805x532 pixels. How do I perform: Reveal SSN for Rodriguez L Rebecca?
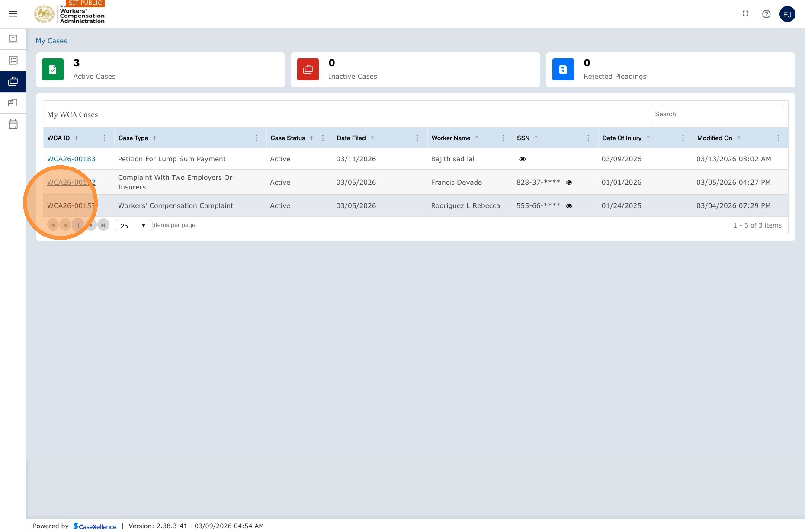coord(569,206)
